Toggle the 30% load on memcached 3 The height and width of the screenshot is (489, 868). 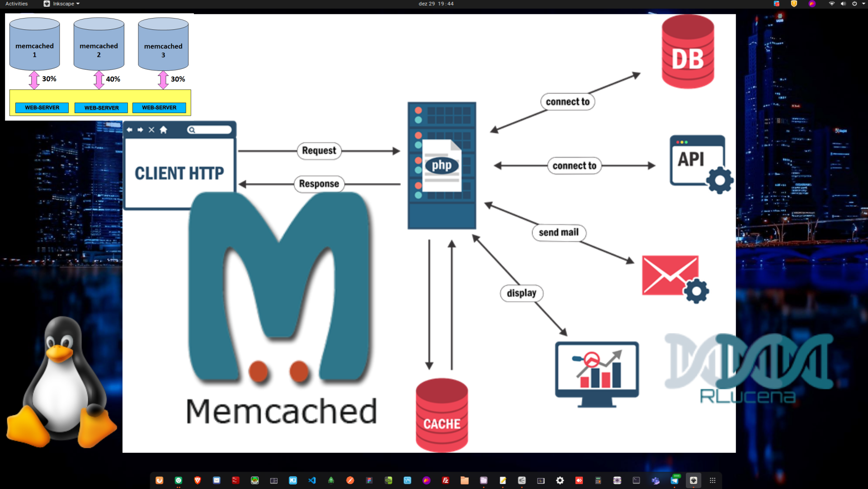tap(177, 78)
